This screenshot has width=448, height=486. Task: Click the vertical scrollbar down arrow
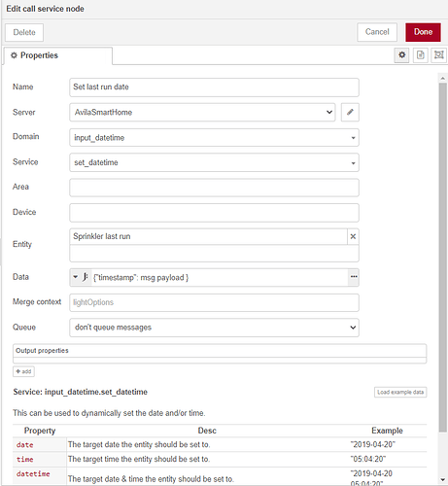[443, 479]
